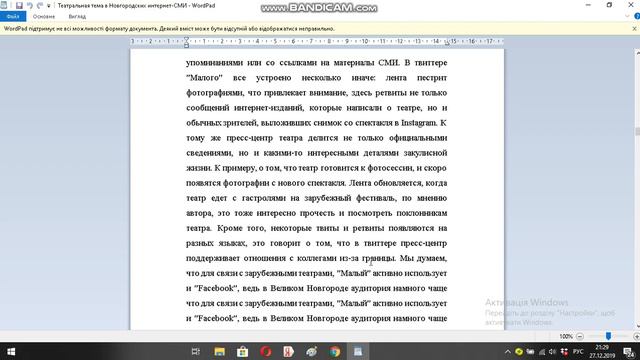Click the Undo arrow in title bar
Viewport: 640px width, 360px height.
30,6
